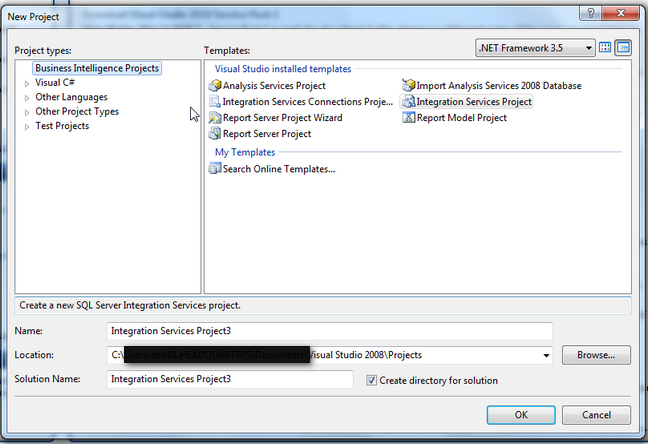The width and height of the screenshot is (648, 444).
Task: Select Test Projects entry
Action: point(62,126)
